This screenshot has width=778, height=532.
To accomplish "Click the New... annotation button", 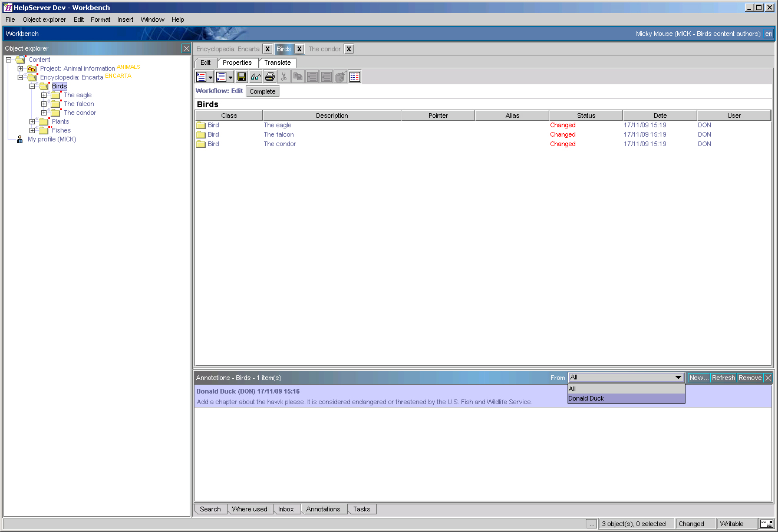I will [x=699, y=378].
